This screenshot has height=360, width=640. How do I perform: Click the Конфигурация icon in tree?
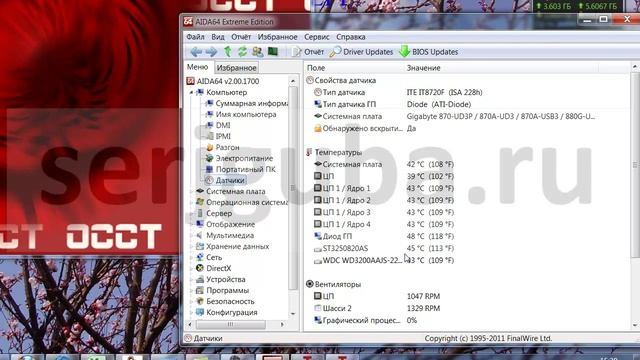[x=200, y=313]
